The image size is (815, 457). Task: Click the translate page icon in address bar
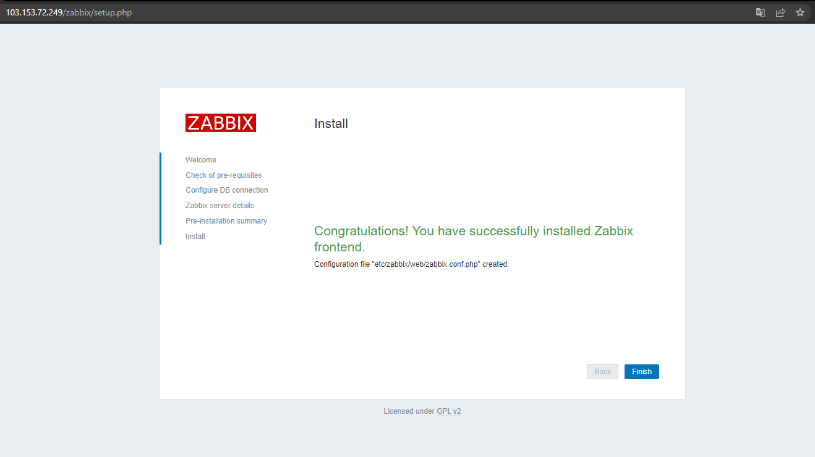point(760,12)
